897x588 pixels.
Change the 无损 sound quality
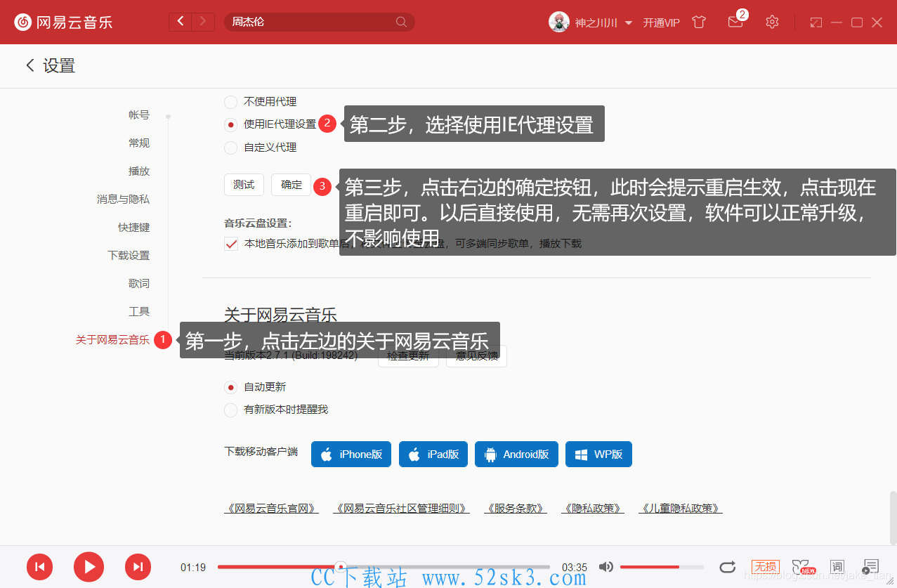765,567
